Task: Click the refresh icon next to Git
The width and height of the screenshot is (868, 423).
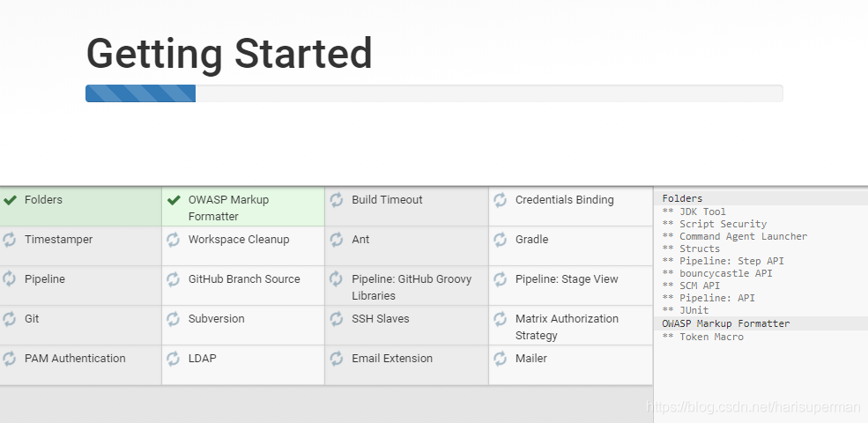Action: point(10,319)
